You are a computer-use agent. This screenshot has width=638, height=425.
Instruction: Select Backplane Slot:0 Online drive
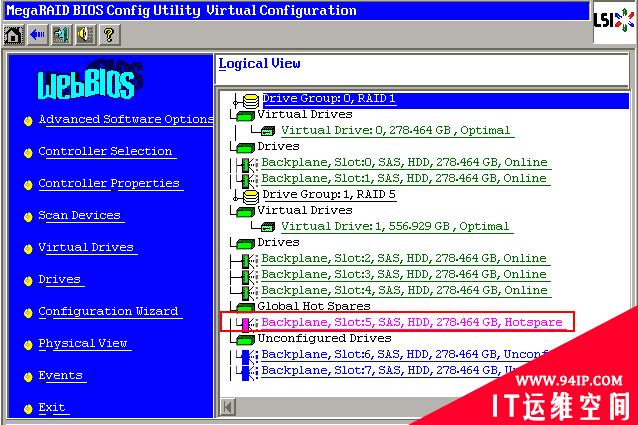point(404,163)
